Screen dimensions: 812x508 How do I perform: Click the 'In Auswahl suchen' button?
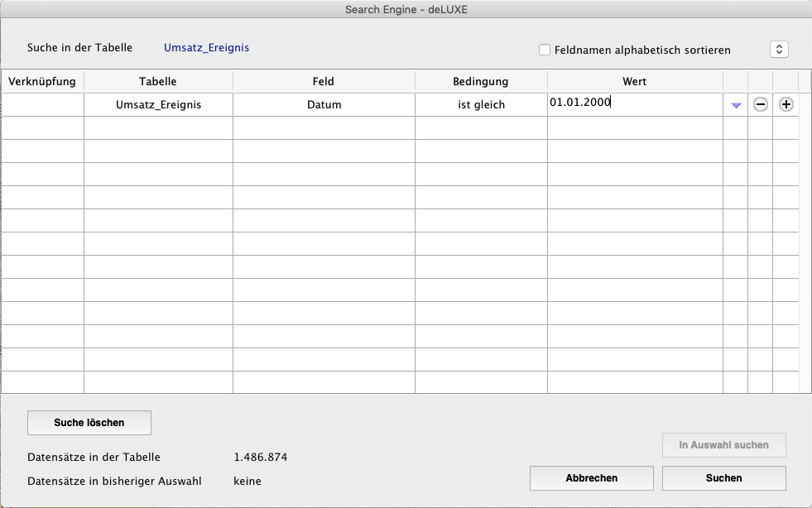pyautogui.click(x=723, y=445)
